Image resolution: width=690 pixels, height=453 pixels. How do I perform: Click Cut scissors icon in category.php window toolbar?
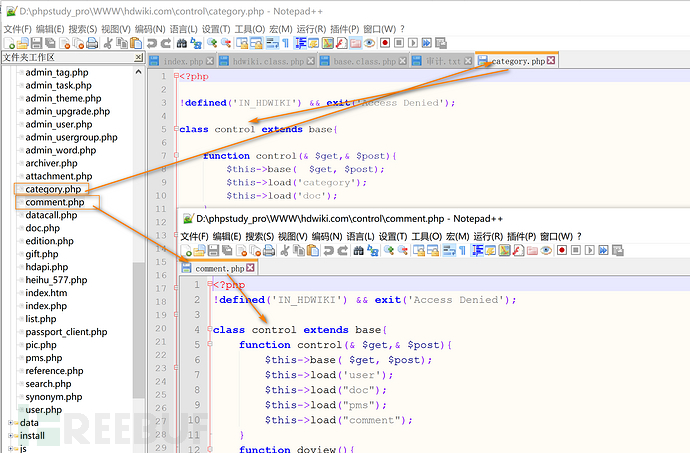107,43
